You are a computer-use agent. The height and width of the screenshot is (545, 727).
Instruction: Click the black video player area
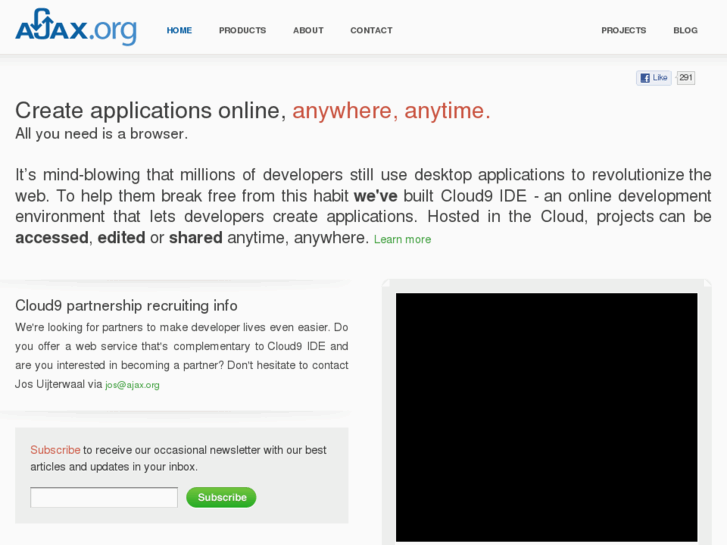[x=547, y=417]
